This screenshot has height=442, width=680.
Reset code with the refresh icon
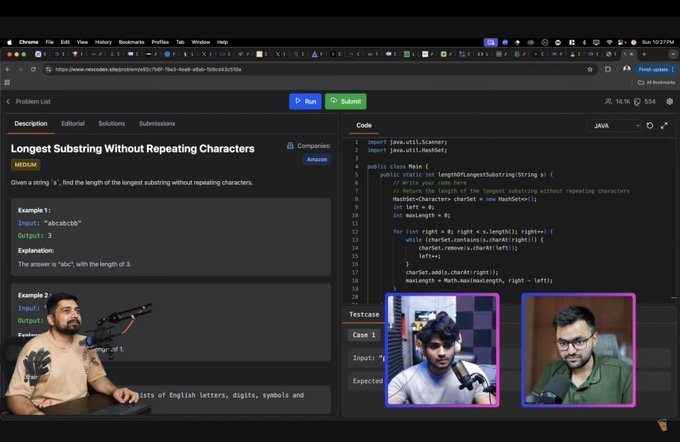click(x=650, y=126)
